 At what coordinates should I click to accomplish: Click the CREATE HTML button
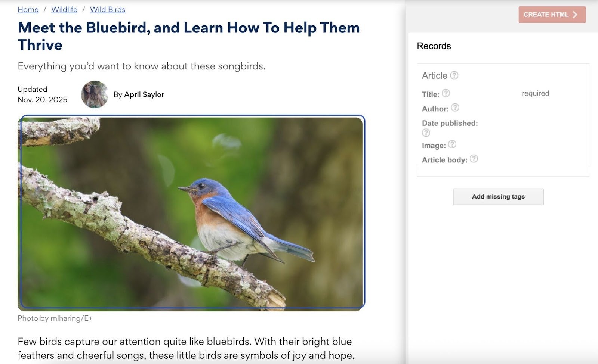point(552,15)
